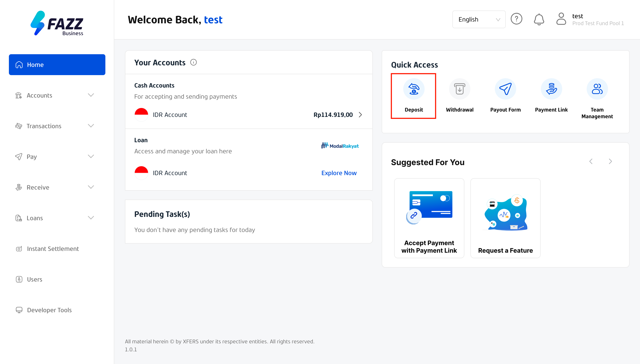The height and width of the screenshot is (364, 640).
Task: Click the Cash IDR Account flag icon
Action: click(141, 115)
